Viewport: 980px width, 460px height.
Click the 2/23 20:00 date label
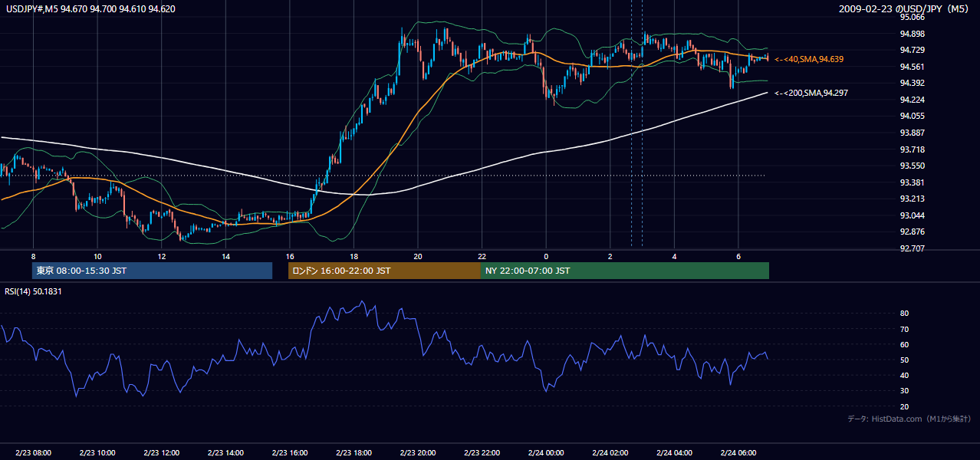(417, 453)
